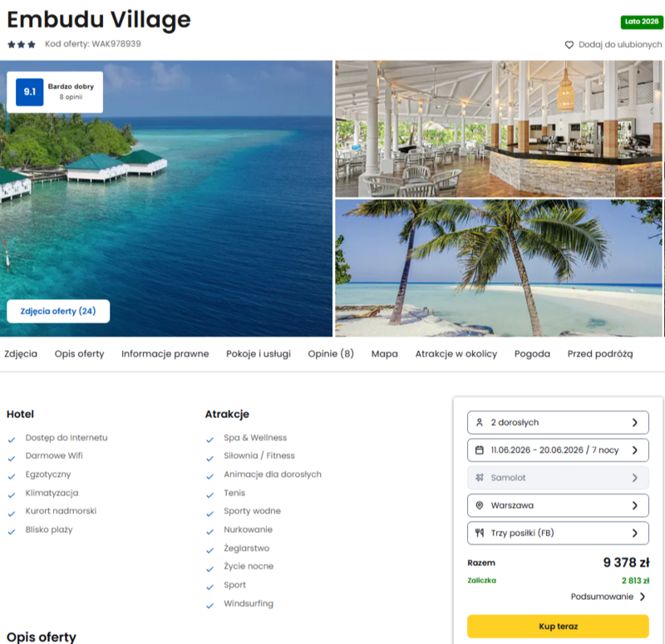Click the location pin icon by Warszawa
This screenshot has width=665, height=644.
point(480,505)
